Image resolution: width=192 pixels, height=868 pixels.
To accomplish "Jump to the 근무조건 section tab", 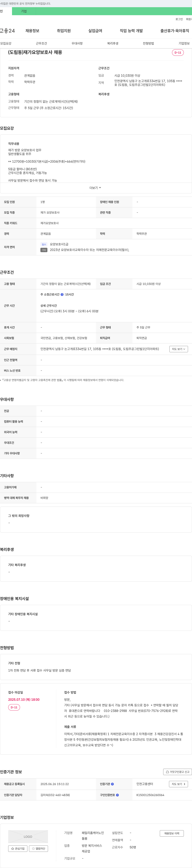I will tap(42, 44).
